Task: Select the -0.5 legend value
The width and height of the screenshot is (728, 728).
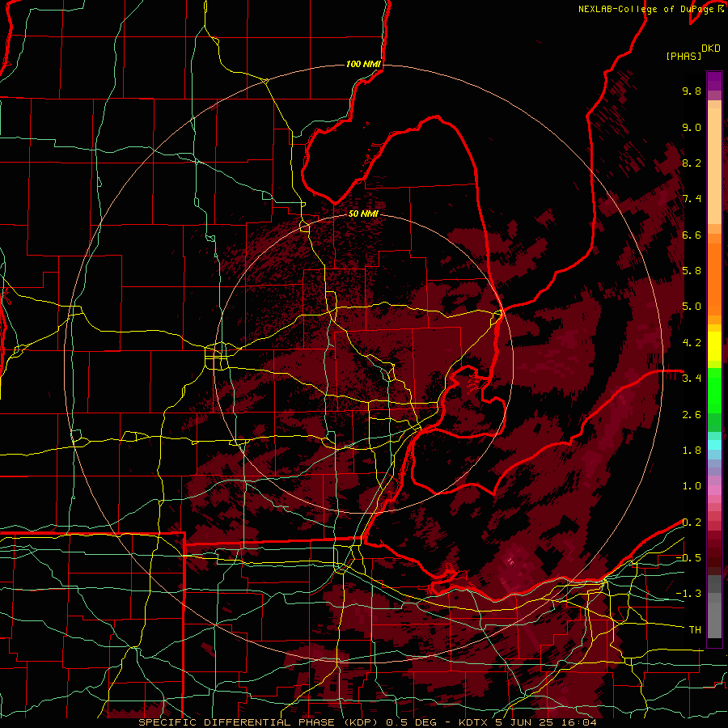Action: click(x=688, y=558)
